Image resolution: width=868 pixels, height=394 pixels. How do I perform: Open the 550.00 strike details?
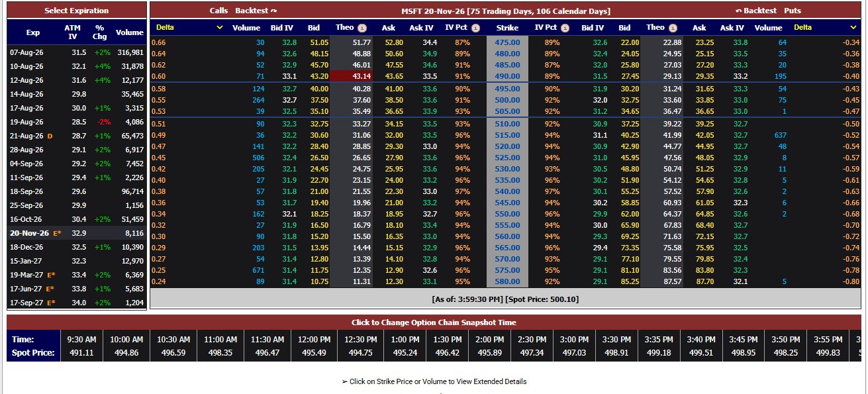(507, 214)
